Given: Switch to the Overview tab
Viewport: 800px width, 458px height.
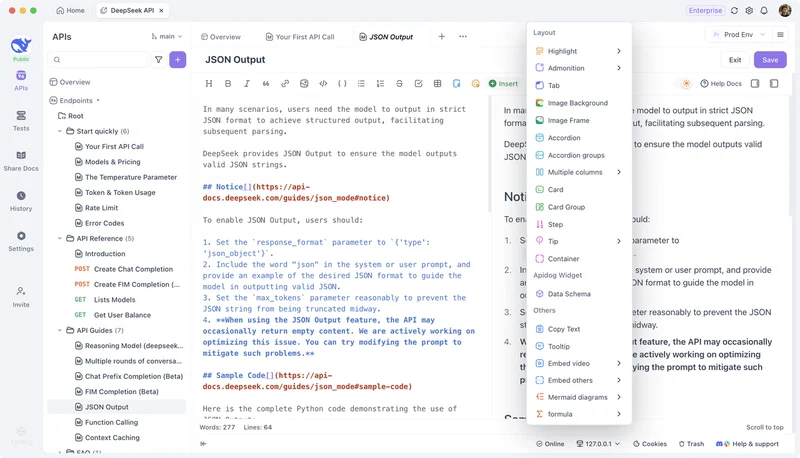Looking at the screenshot, I should pos(220,37).
